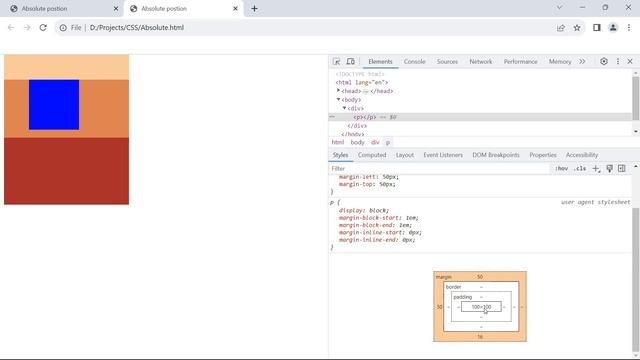Viewport: 640px width, 360px height.
Task: Open a new browser tab
Action: click(x=254, y=9)
